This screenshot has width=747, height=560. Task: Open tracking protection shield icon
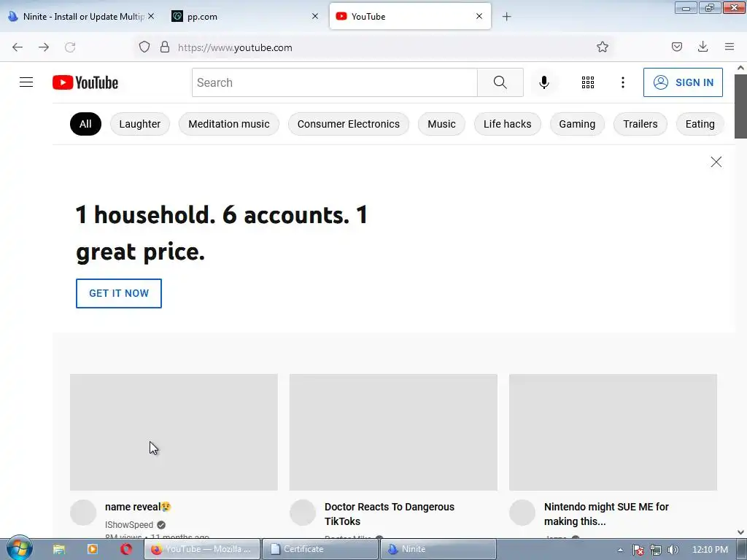pyautogui.click(x=144, y=47)
